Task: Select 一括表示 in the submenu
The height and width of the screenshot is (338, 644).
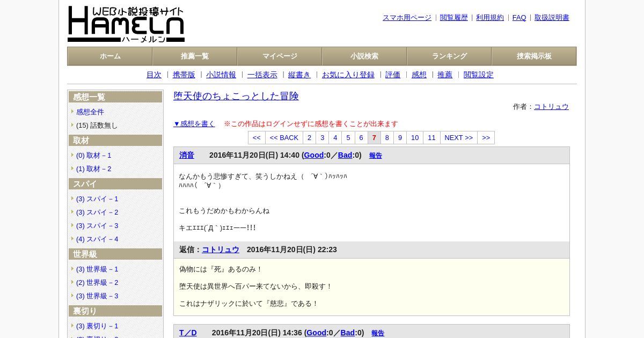Action: [x=262, y=75]
